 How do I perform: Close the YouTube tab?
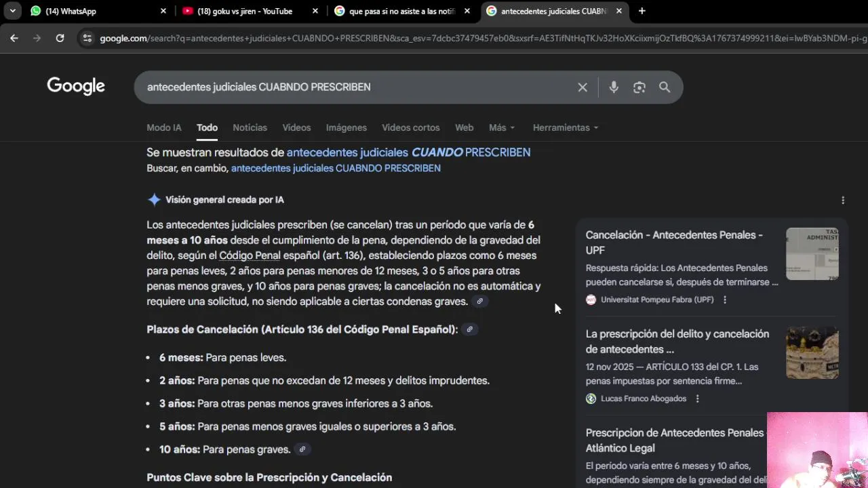[x=315, y=11]
